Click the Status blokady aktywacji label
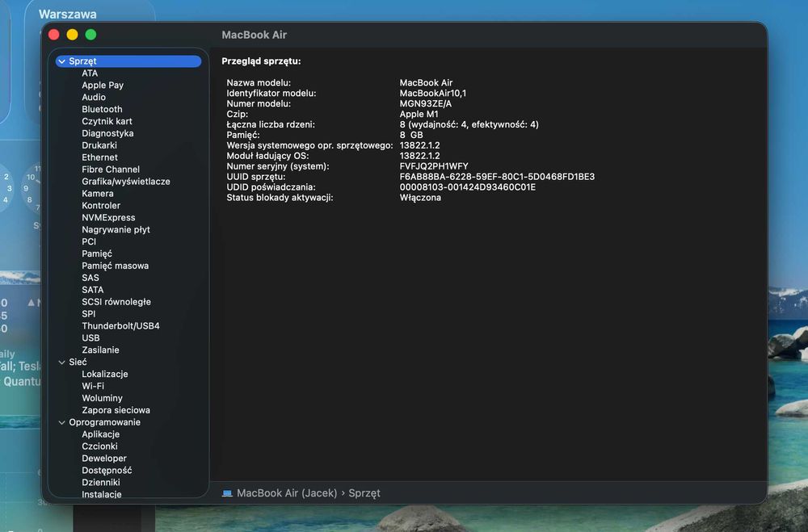The height and width of the screenshot is (532, 808). [x=280, y=197]
